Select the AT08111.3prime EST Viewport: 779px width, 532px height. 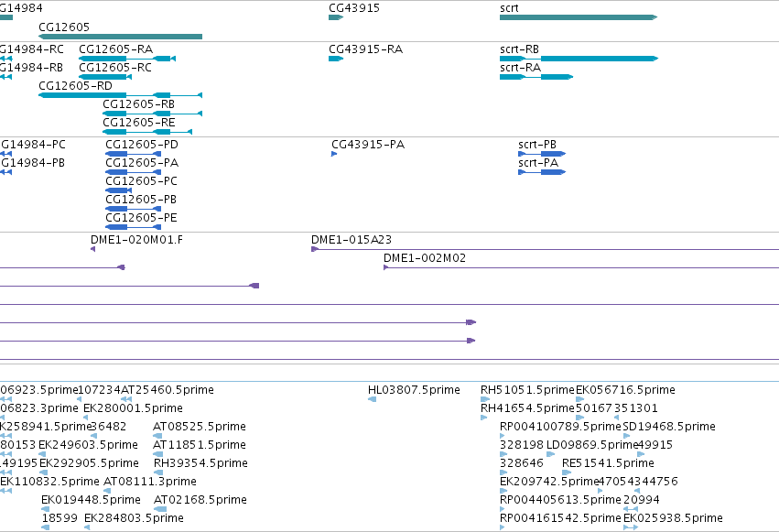(107, 492)
